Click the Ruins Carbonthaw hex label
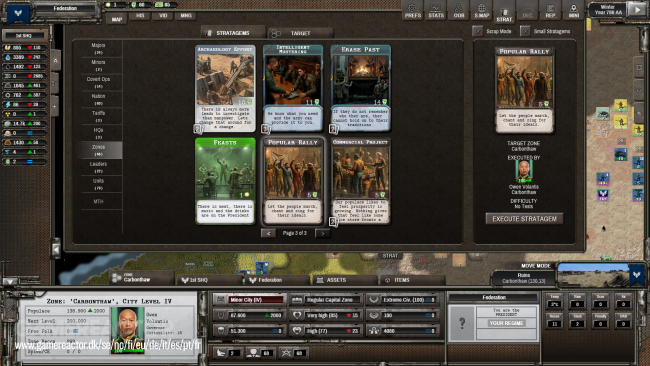Screen dimensions: 650x366 524,278
